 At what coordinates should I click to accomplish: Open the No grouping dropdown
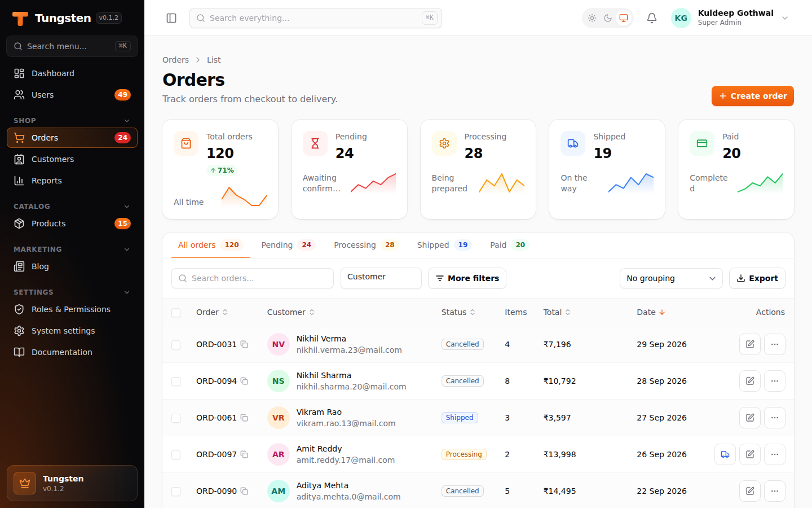[x=671, y=278]
